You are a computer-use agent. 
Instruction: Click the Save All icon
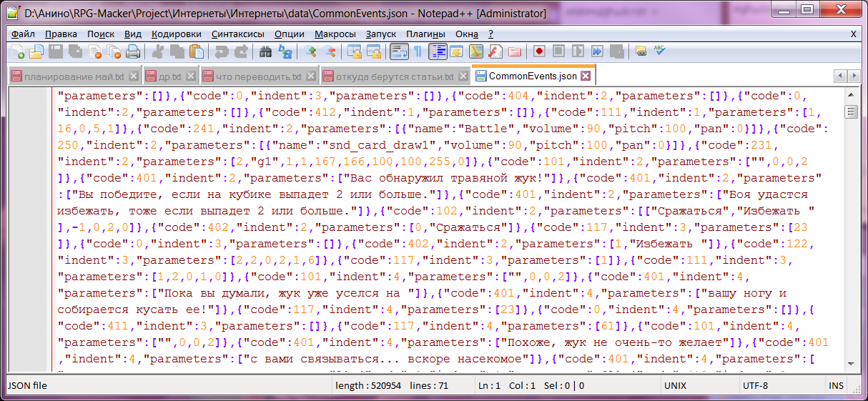tap(75, 51)
